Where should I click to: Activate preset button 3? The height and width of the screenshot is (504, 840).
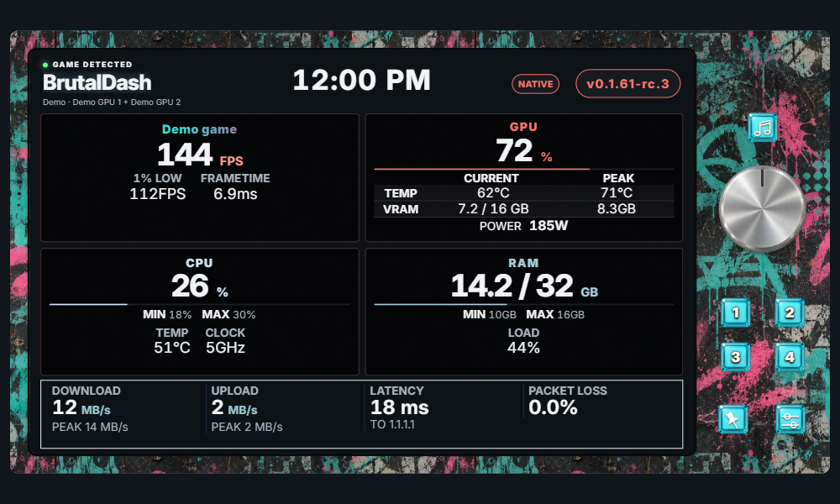click(x=735, y=357)
